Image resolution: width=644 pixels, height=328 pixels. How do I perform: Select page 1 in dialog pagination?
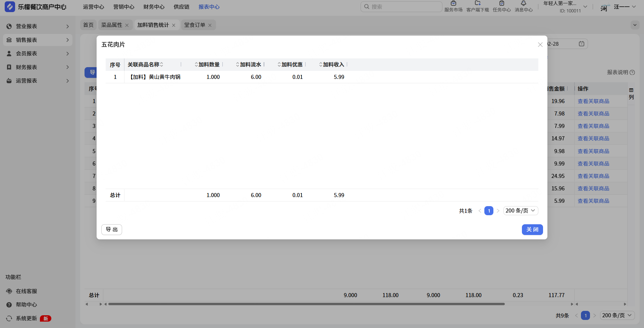(489, 211)
